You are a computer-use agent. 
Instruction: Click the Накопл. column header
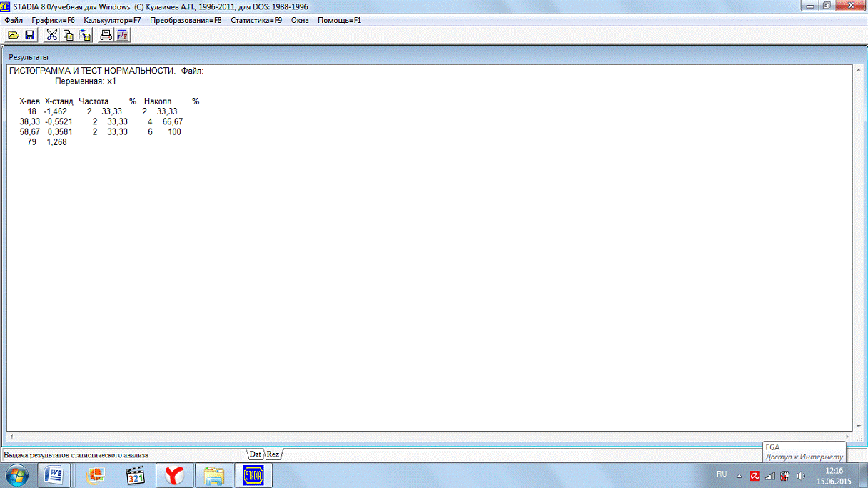tap(159, 101)
